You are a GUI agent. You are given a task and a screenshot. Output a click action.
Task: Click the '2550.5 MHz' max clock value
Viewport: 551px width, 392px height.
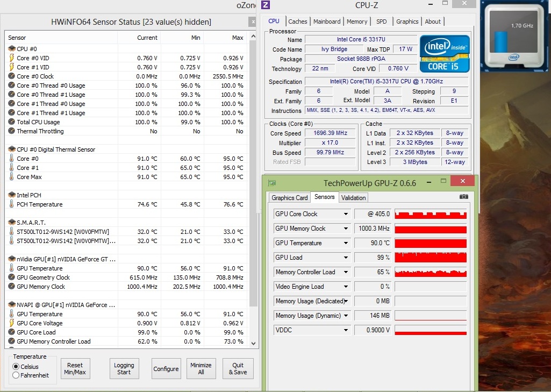click(228, 76)
